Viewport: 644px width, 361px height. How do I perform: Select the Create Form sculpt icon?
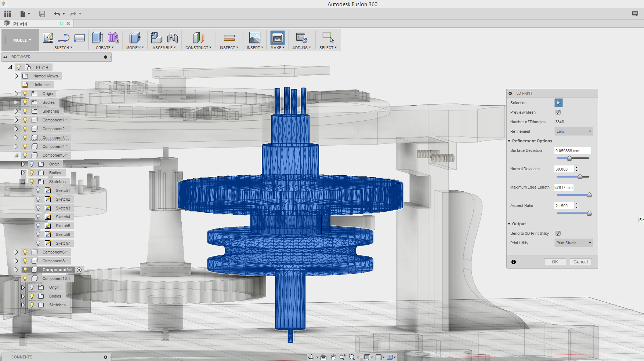coord(113,38)
